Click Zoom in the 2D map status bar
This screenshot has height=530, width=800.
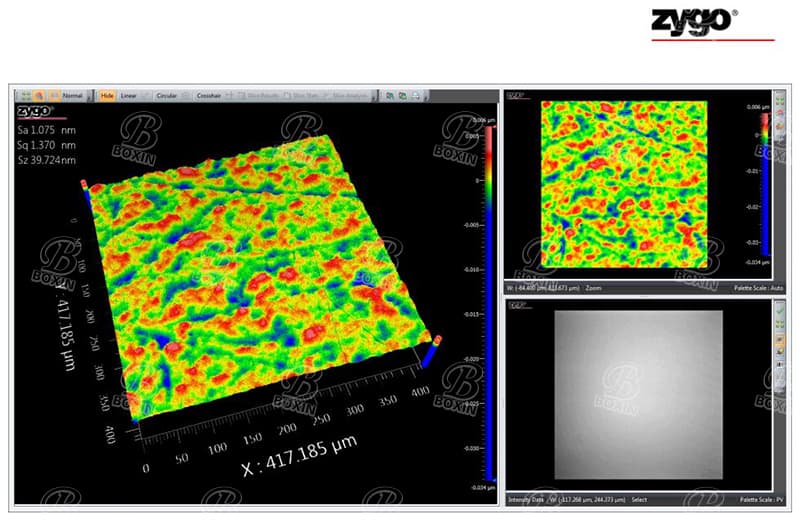[x=593, y=288]
